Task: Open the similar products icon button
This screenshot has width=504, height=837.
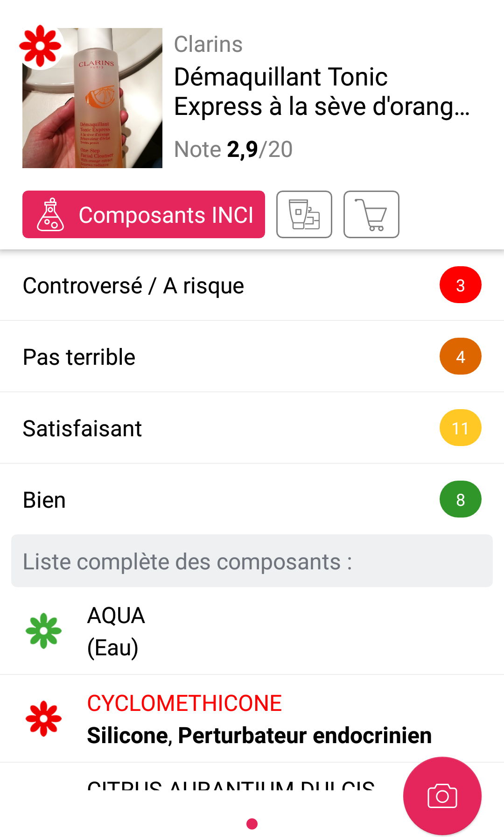Action: coord(304,214)
